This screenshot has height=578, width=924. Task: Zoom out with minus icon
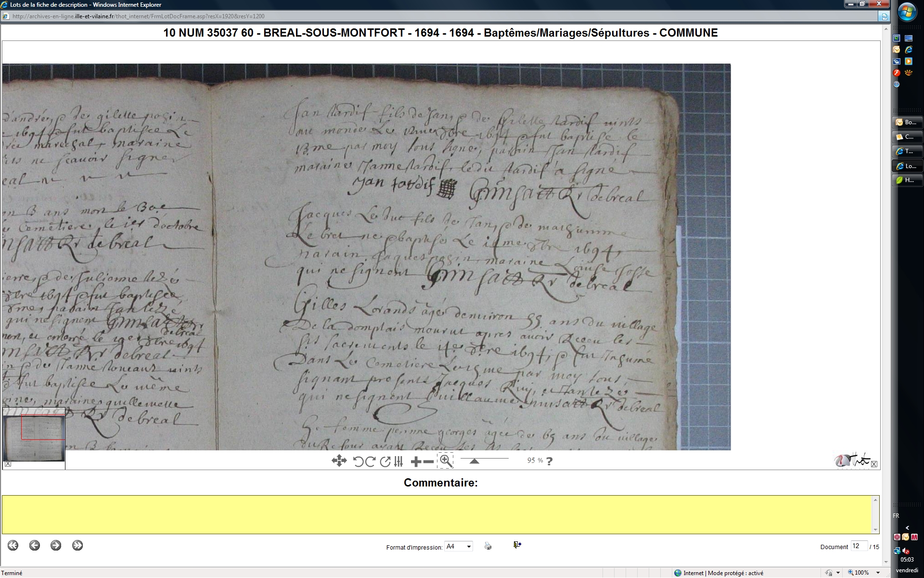click(x=428, y=461)
